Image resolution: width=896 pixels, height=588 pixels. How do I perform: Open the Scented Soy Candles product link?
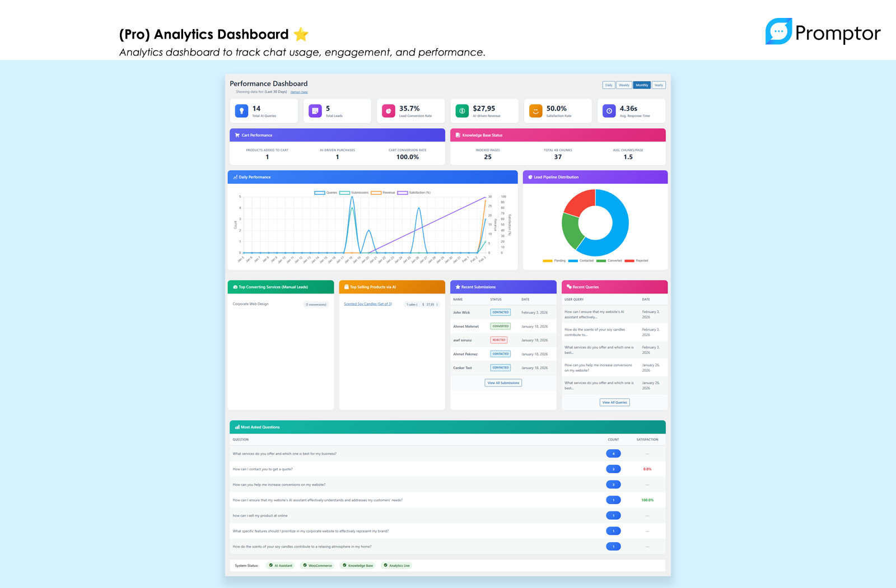[x=368, y=304]
